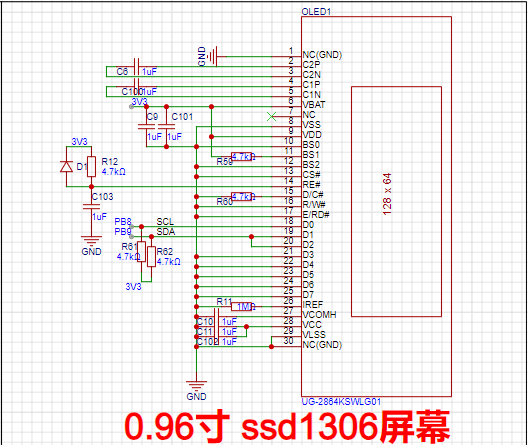
Task: Select the R60 resistor on D/C#
Action: [x=241, y=197]
